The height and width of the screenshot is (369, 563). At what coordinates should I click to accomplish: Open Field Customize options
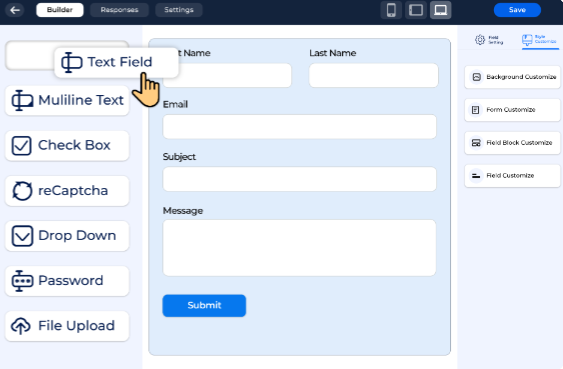[512, 176]
